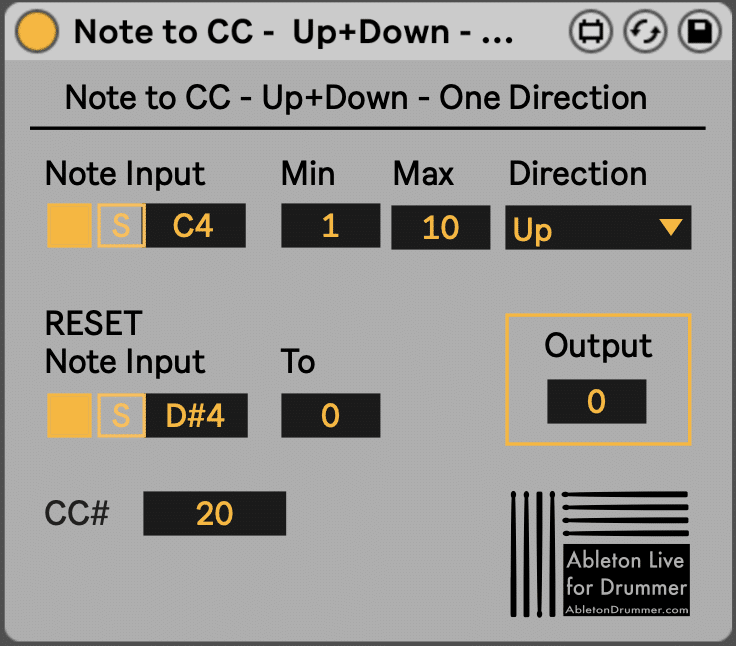
Task: Toggle the Note Input yellow square
Action: pos(69,227)
